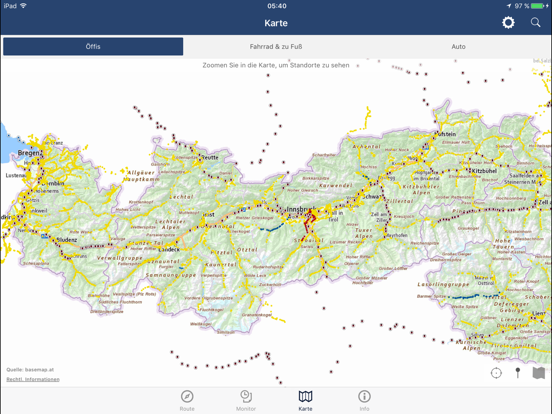Viewport: 552px width, 414px height.
Task: Open the settings gear icon
Action: point(508,23)
